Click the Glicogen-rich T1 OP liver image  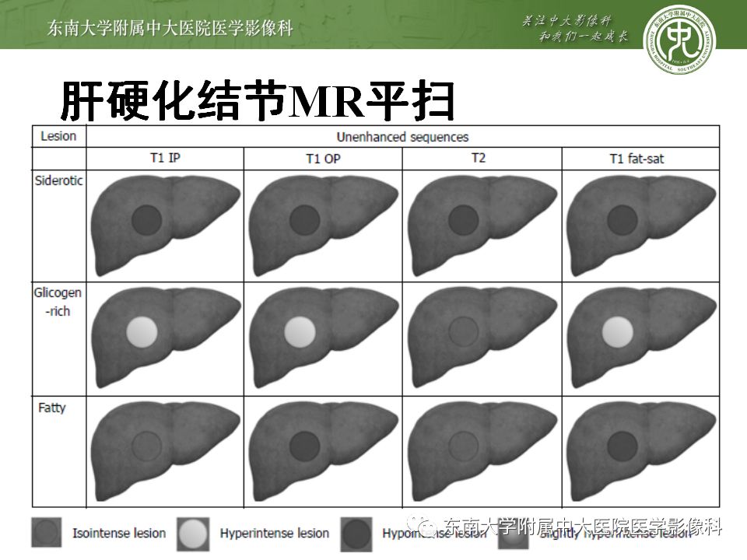(324, 338)
